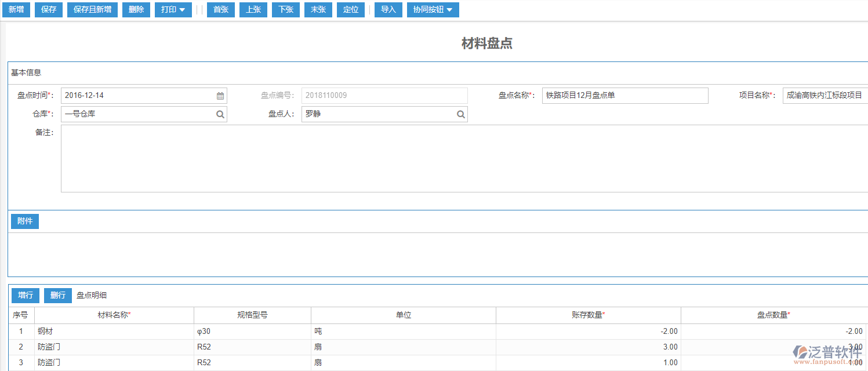The height and width of the screenshot is (371, 868).
Task: Click the 附件 attachments button
Action: click(24, 221)
